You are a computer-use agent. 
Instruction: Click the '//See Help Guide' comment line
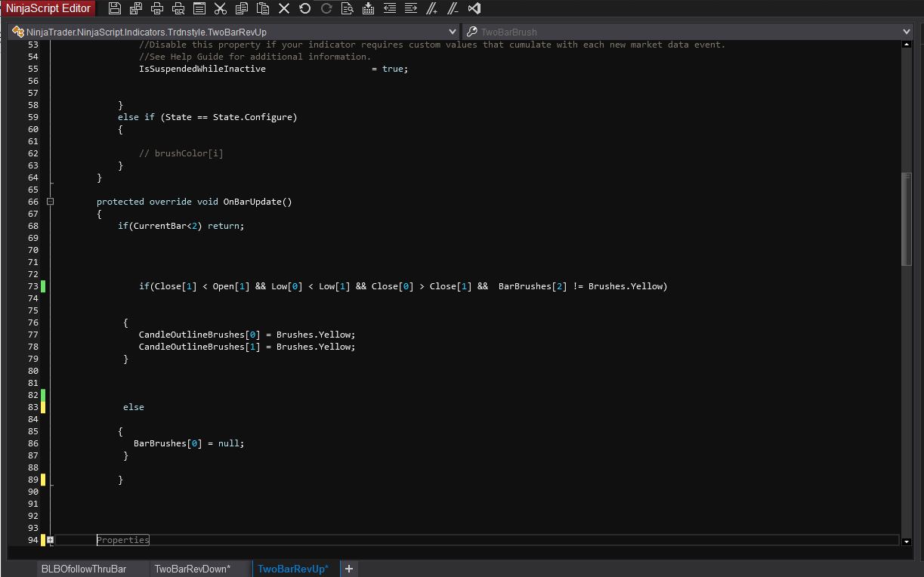point(255,57)
